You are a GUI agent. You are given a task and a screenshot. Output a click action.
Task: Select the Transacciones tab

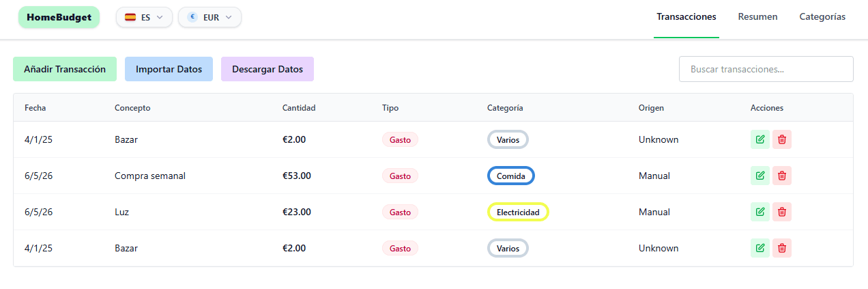click(686, 17)
